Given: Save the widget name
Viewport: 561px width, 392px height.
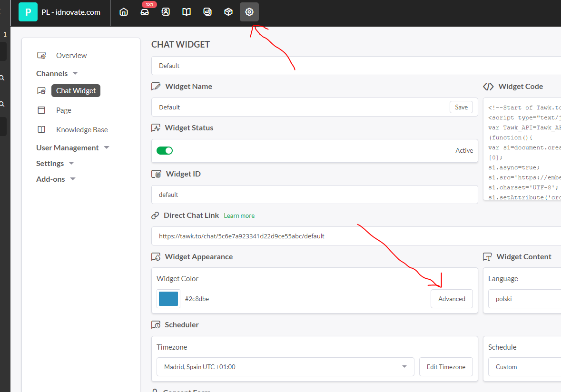Looking at the screenshot, I should pos(461,107).
